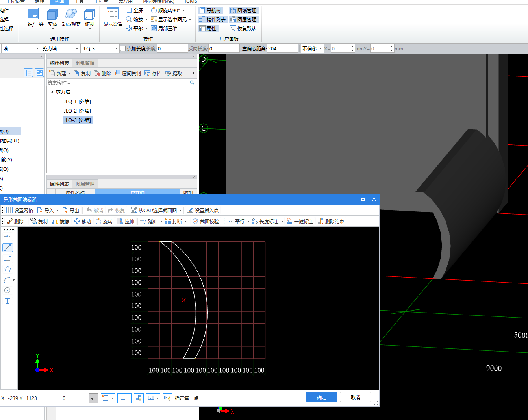Switch to 图纸管理 tab in component panel
Image resolution: width=528 pixels, height=420 pixels.
click(x=85, y=63)
